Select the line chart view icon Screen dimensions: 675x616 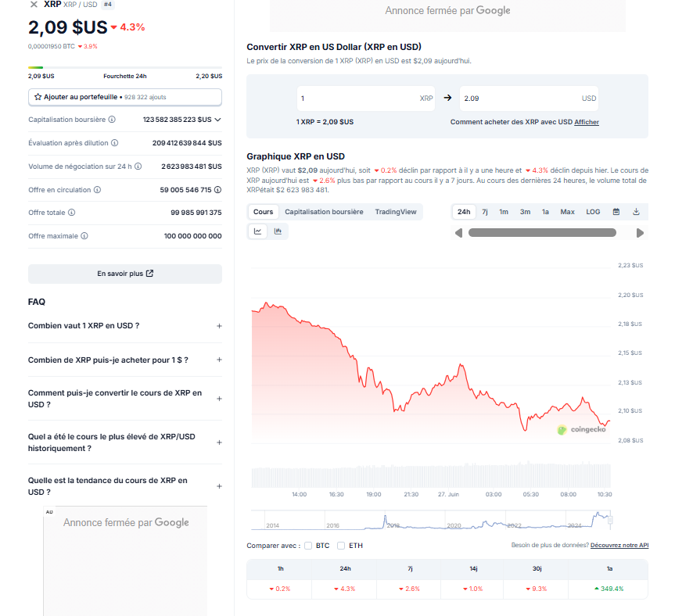coord(257,231)
